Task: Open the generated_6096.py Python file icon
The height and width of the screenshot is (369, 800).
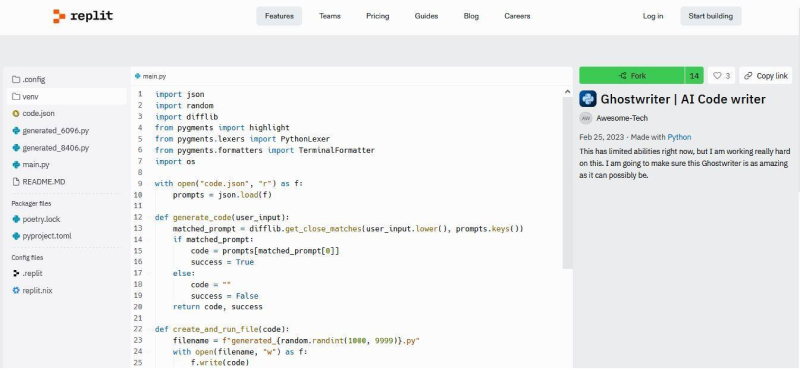Action: (x=16, y=131)
